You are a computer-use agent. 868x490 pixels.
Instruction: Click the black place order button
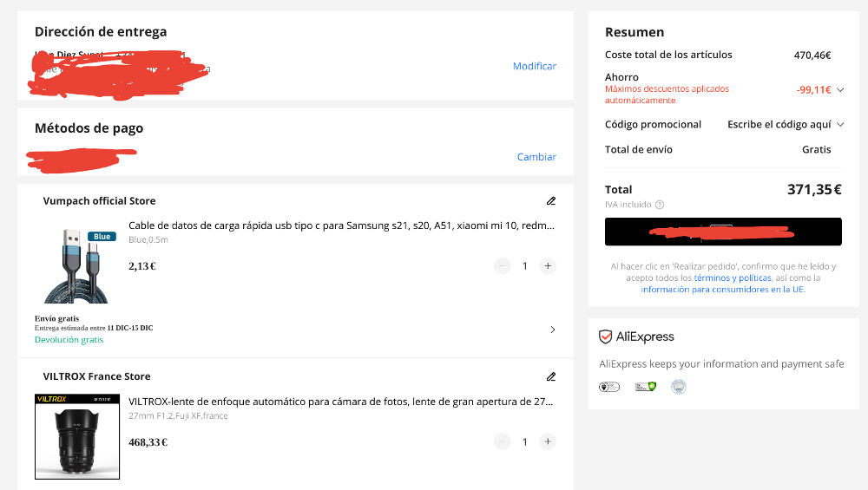[x=723, y=232]
